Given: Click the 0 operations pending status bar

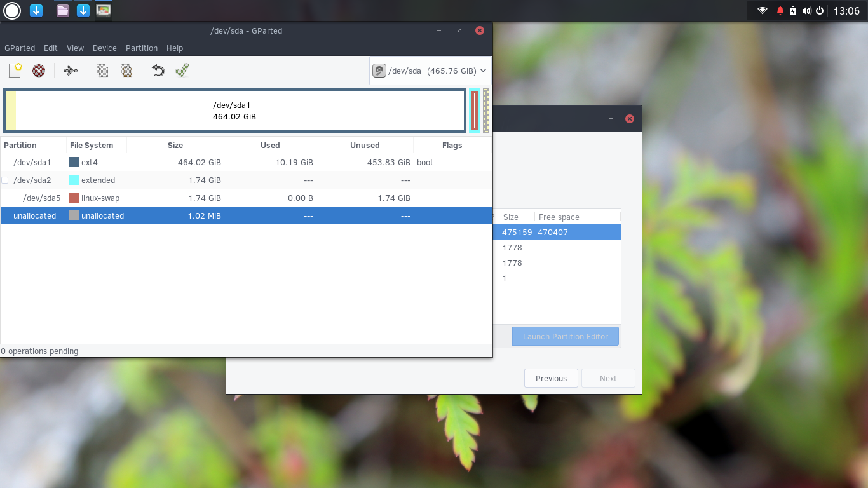Looking at the screenshot, I should [x=39, y=351].
